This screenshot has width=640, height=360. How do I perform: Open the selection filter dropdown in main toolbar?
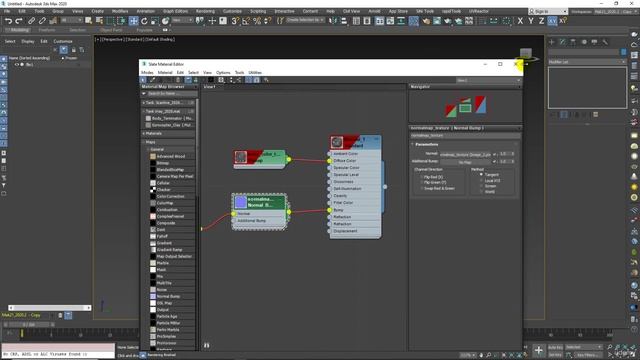tap(71, 20)
